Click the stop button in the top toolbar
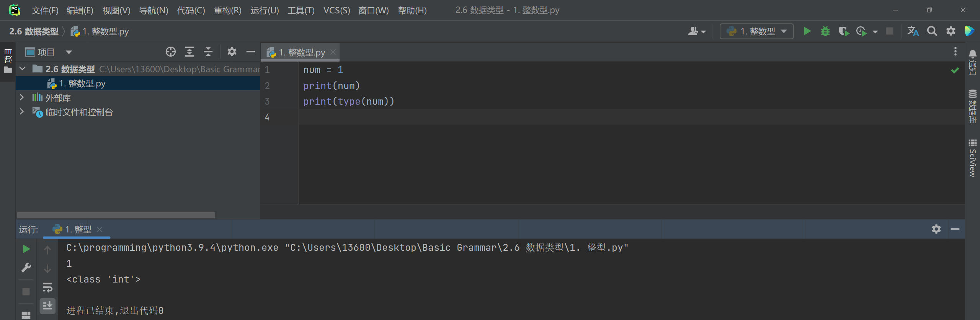980x320 pixels. 890,31
